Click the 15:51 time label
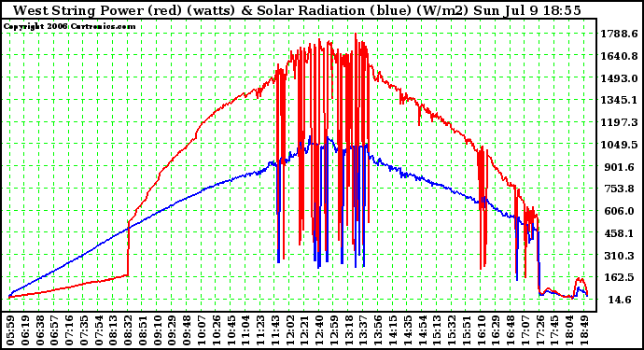The width and height of the screenshot is (644, 350). 466,330
